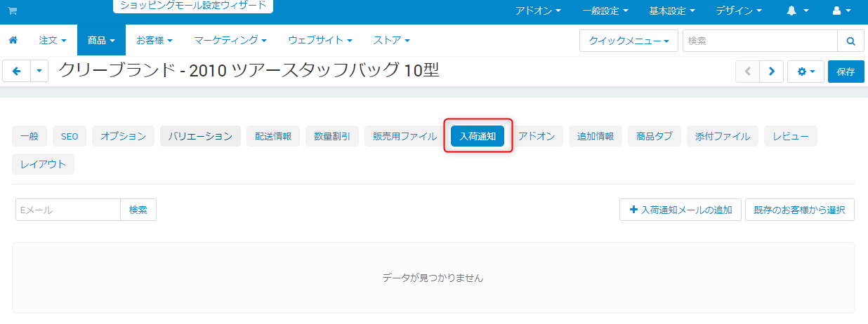Open the ウェブサイト menu
Screen dimensions: 868x324
point(320,41)
